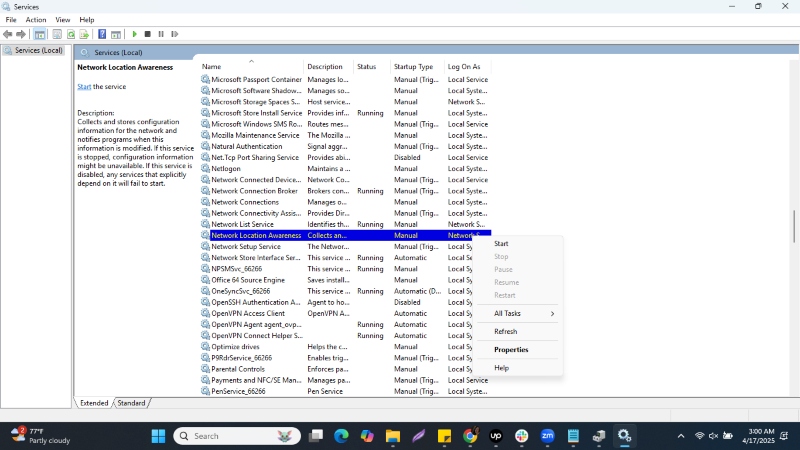Select the Netlogon service
The width and height of the screenshot is (800, 450).
pyautogui.click(x=226, y=169)
